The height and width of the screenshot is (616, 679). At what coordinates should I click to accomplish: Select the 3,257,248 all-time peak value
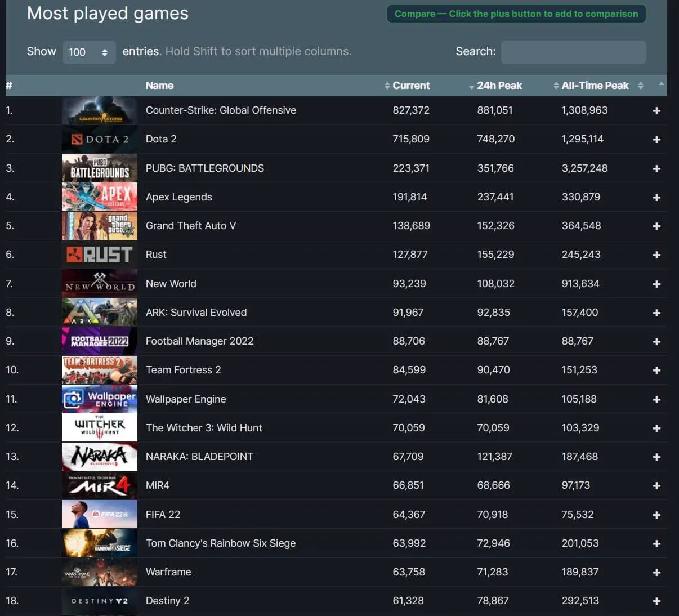coord(584,168)
